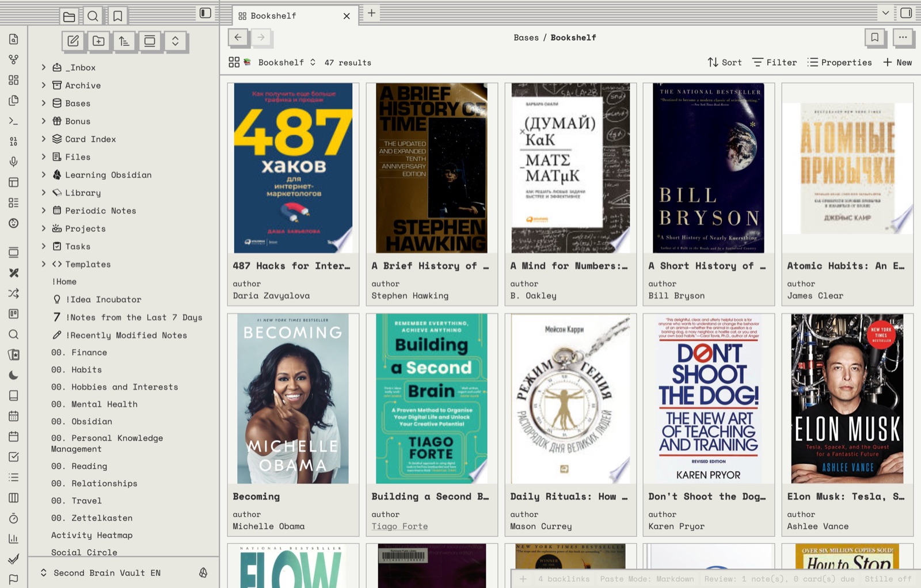Create a new note in file explorer
Image resolution: width=921 pixels, height=588 pixels.
click(73, 41)
